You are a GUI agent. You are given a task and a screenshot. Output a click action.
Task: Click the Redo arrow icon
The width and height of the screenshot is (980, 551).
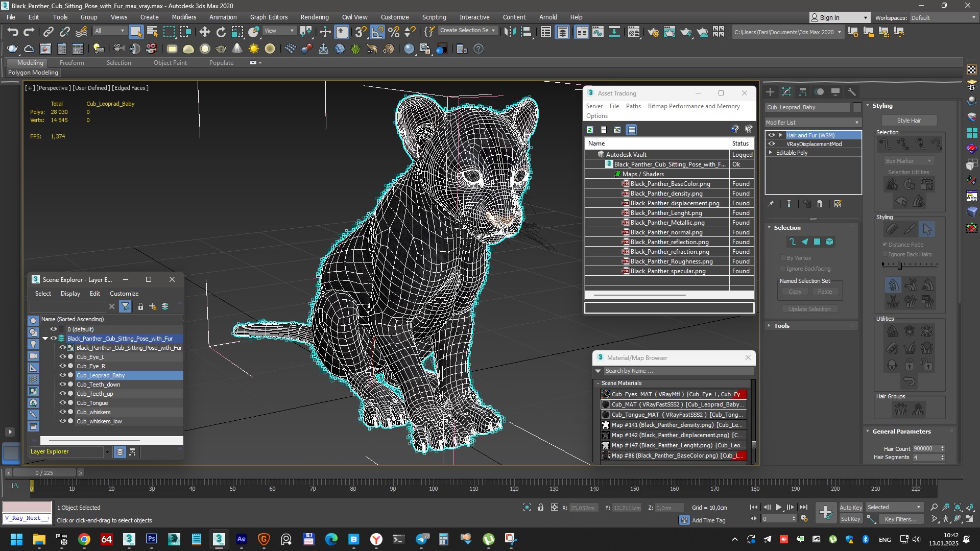[x=29, y=32]
